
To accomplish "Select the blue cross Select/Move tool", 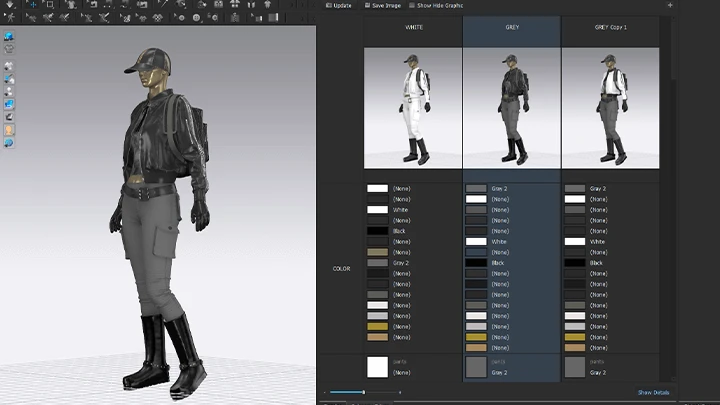I will tap(33, 5).
